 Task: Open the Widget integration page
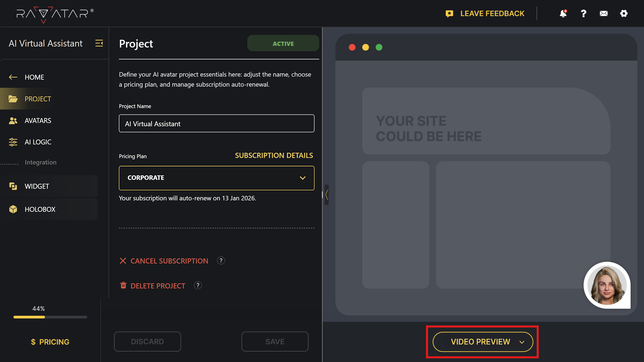[37, 186]
